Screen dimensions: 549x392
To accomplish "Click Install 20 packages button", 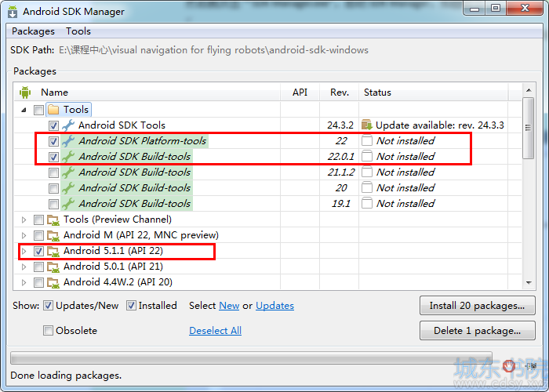I will click(477, 306).
